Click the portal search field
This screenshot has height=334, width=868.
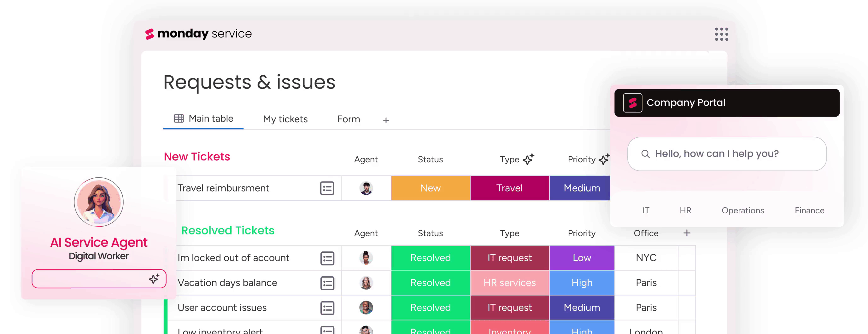pos(727,154)
